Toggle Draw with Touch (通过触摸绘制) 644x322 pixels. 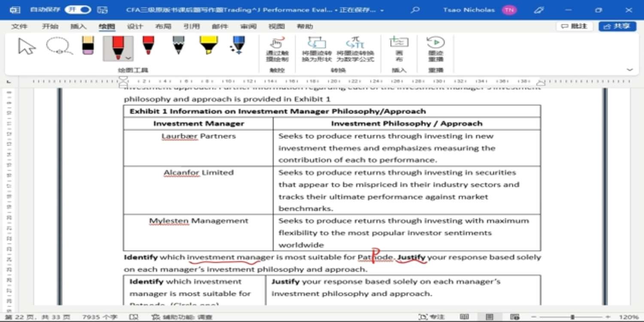(x=277, y=49)
